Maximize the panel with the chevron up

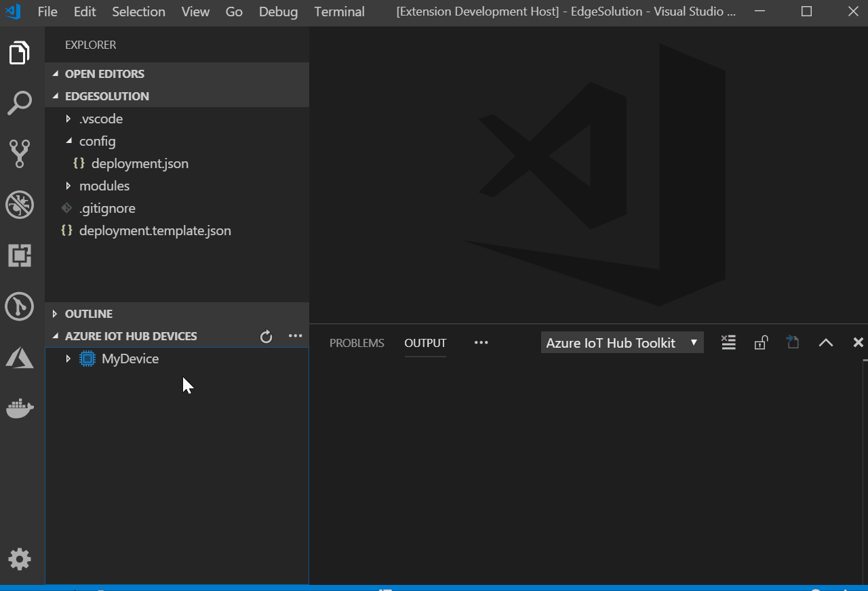click(x=825, y=342)
